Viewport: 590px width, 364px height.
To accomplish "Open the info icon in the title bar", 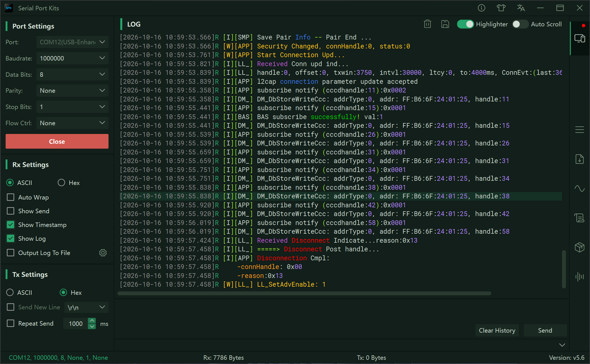I will click(481, 8).
